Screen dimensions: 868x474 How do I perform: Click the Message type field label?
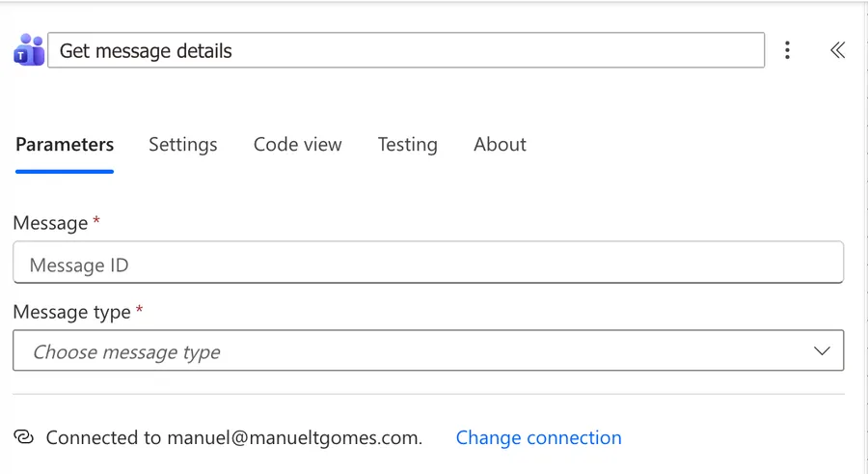pyautogui.click(x=72, y=312)
